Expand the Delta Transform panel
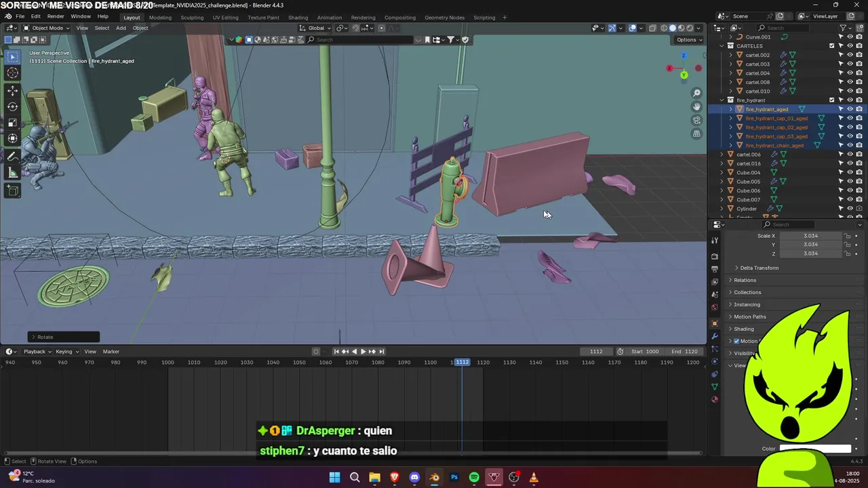This screenshot has width=868, height=488. click(x=759, y=268)
